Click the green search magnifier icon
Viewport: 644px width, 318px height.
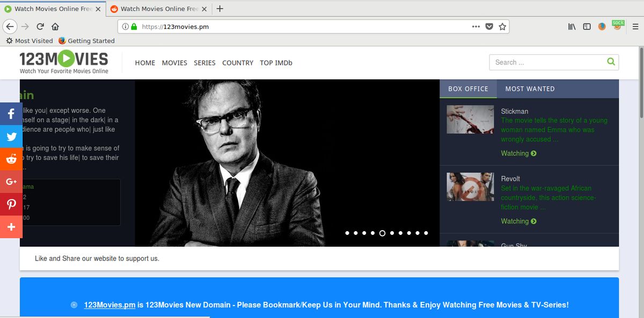611,62
